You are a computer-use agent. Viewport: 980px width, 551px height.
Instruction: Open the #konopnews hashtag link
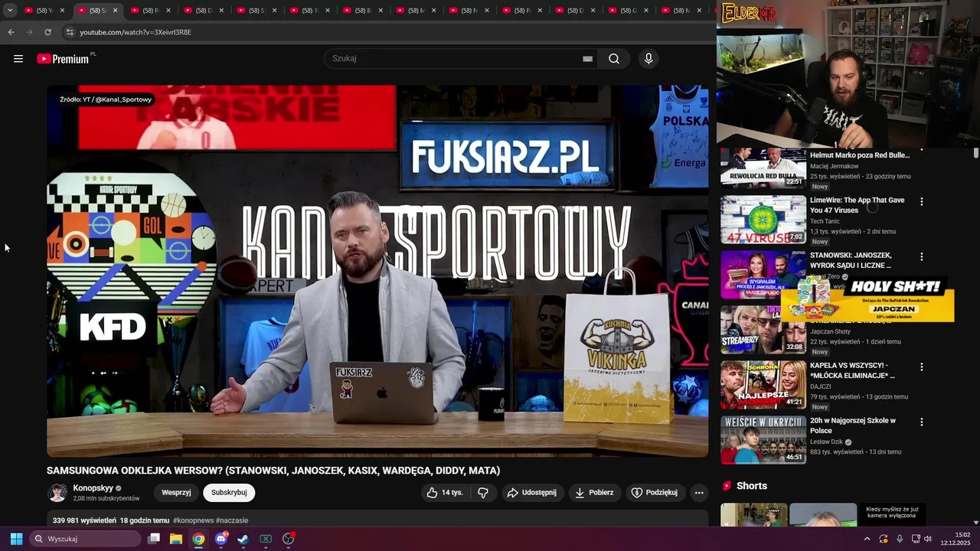tap(193, 520)
